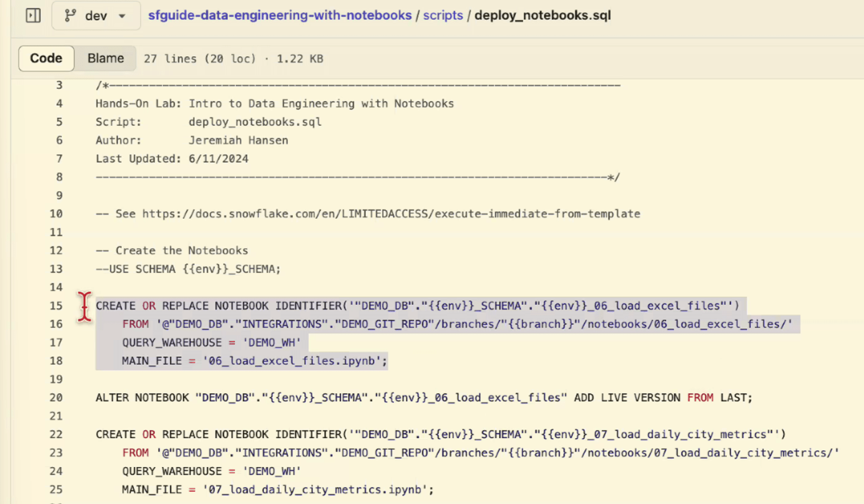Click MAIN_FILE = '06_load_excel_files.ipynb' line
The height and width of the screenshot is (504, 864).
pos(255,361)
